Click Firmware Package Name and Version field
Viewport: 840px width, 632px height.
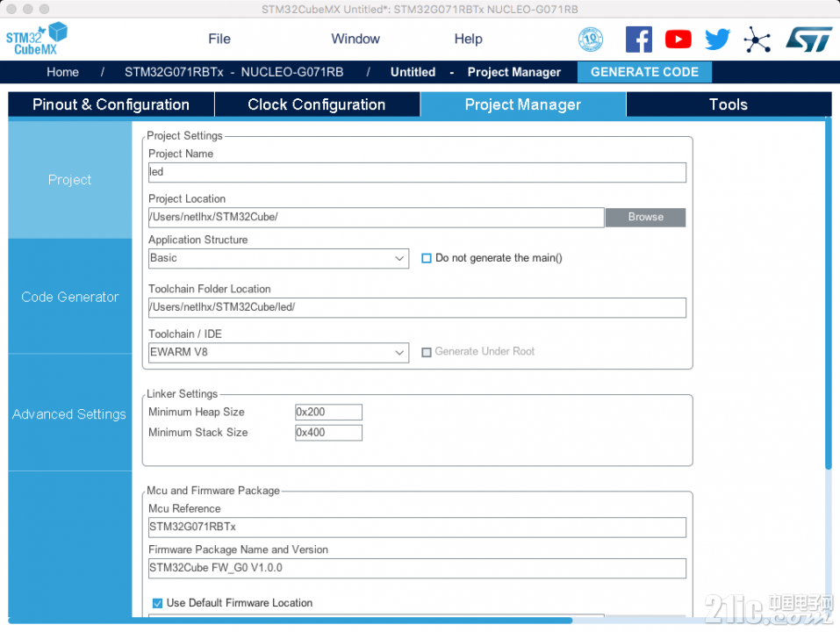click(x=417, y=568)
